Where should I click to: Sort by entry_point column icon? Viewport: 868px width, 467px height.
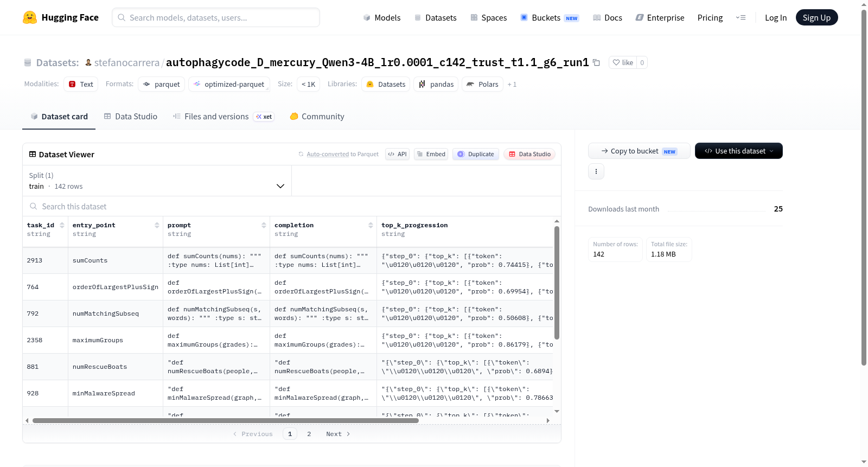click(x=157, y=225)
